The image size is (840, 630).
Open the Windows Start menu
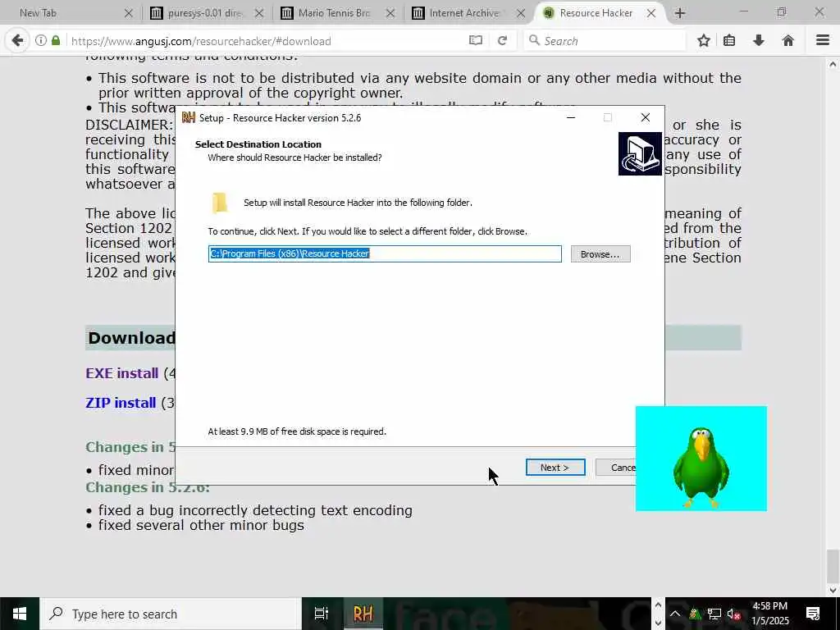pos(20,614)
